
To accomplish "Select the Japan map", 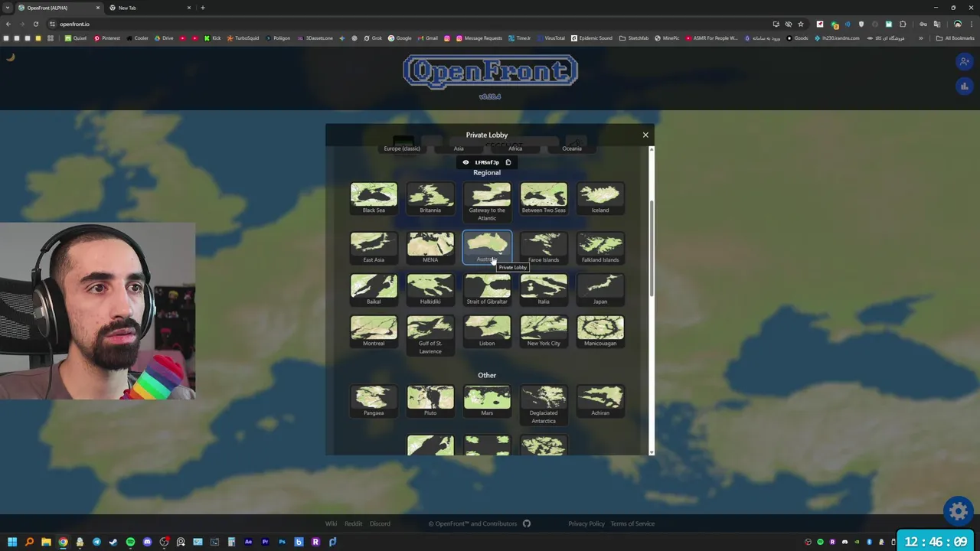I will (x=600, y=290).
